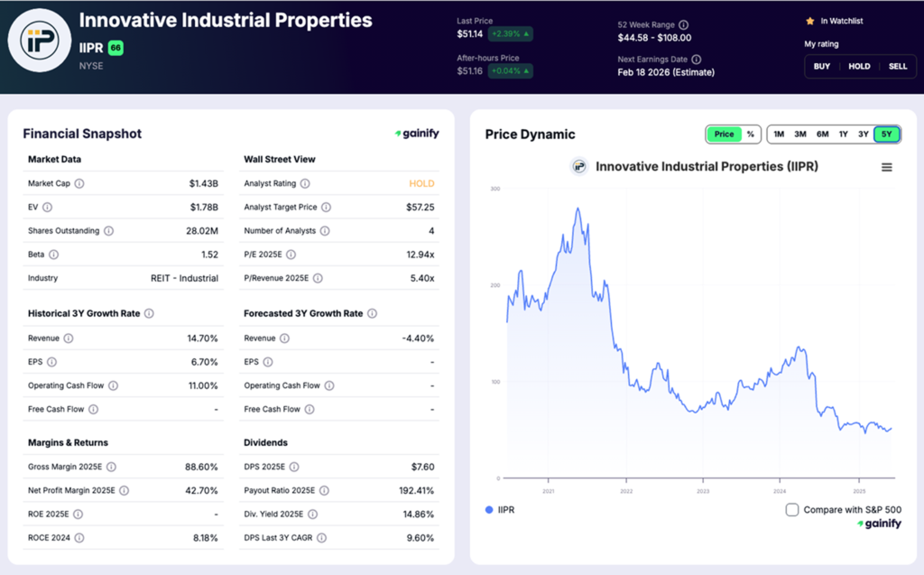Click the BUY rating button

(822, 66)
